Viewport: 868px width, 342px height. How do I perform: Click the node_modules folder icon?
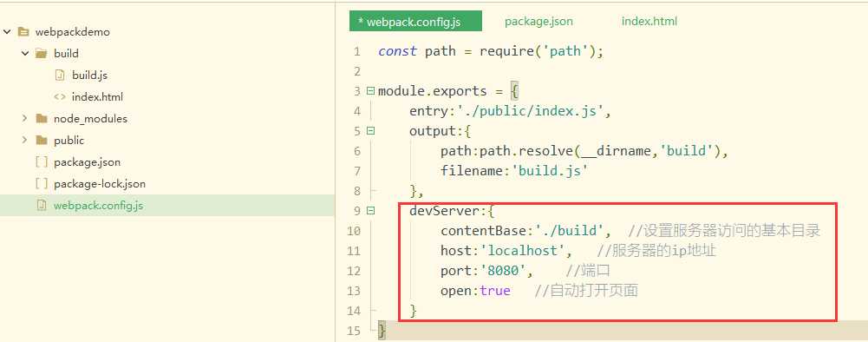(x=41, y=119)
